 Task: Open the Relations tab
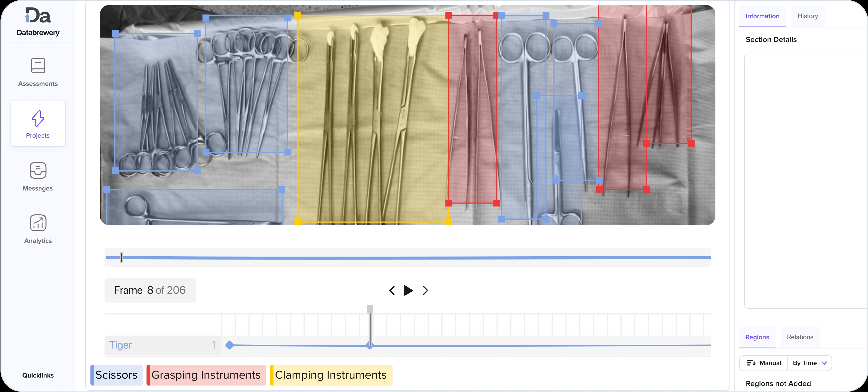pos(800,337)
